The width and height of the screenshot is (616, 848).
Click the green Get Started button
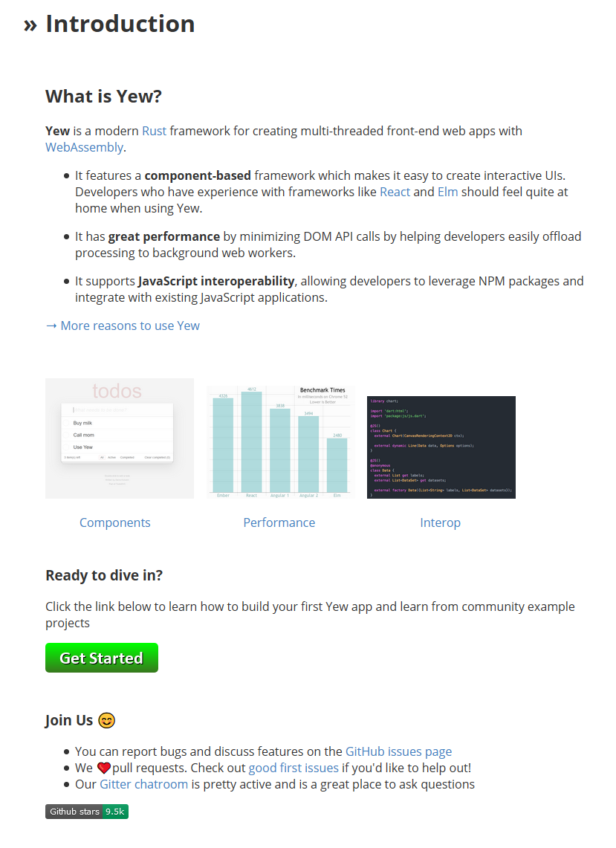pyautogui.click(x=102, y=658)
